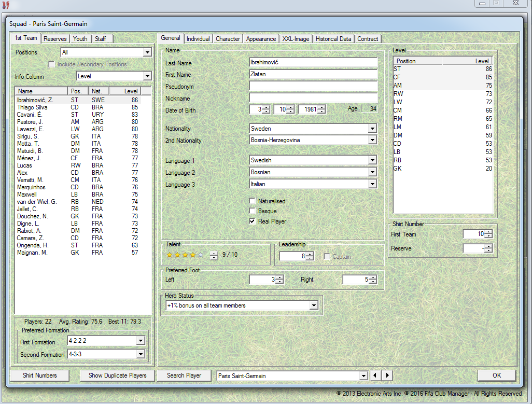
Task: Open the Positions filter dropdown
Action: [x=147, y=52]
